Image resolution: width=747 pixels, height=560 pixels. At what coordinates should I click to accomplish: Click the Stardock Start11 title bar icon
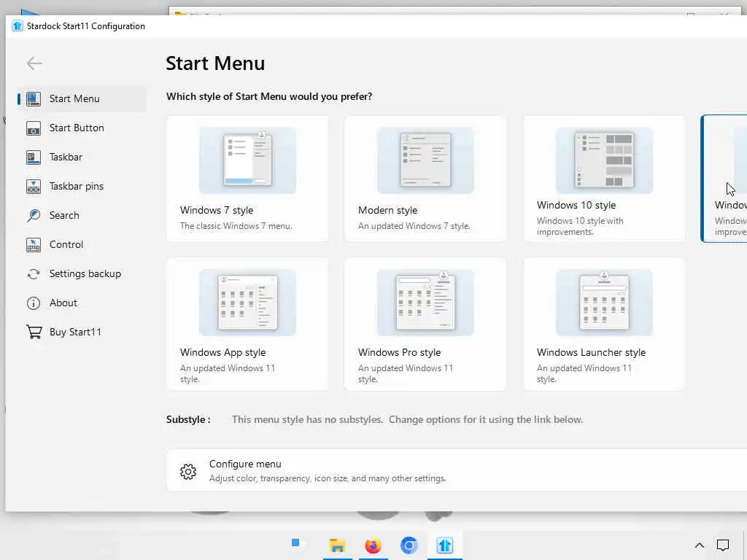(x=18, y=26)
